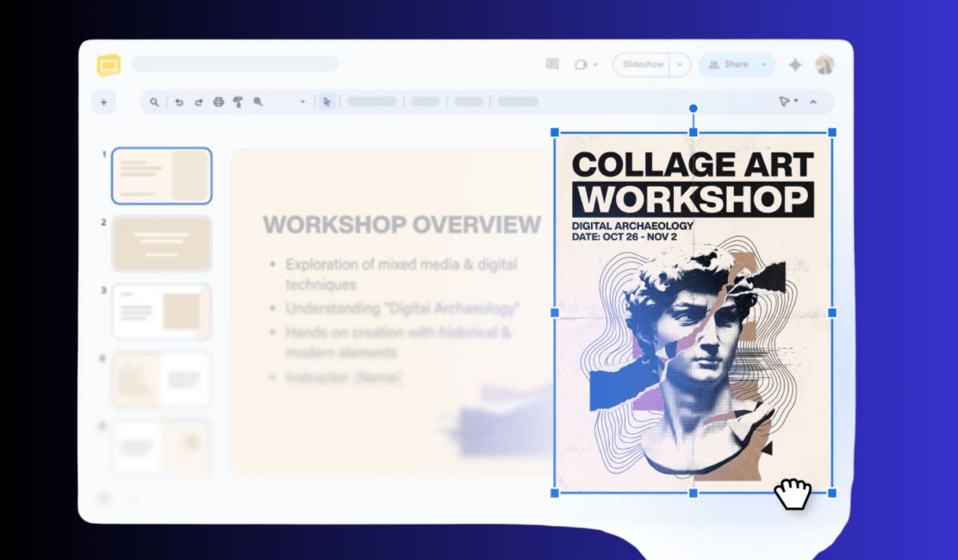Choose the select arrow cursor tool
958x560 pixels.
(327, 102)
